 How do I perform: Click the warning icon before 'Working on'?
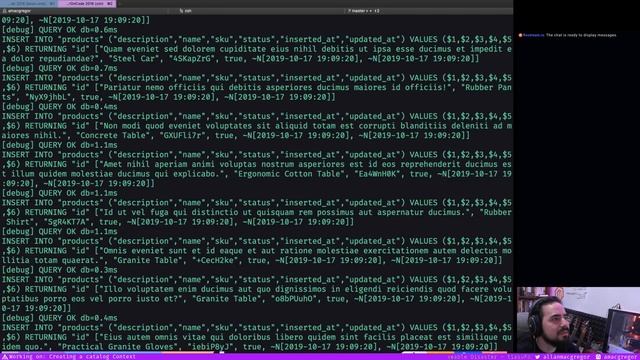(5, 357)
